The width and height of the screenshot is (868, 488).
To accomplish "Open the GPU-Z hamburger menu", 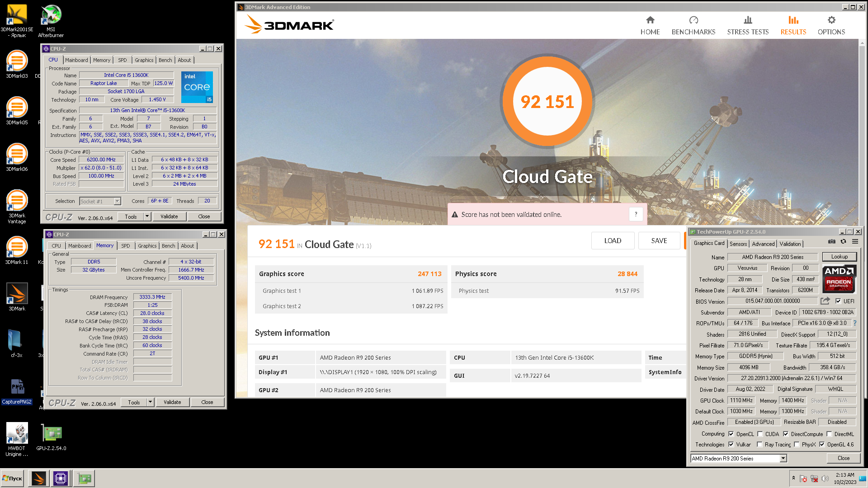I will (855, 242).
